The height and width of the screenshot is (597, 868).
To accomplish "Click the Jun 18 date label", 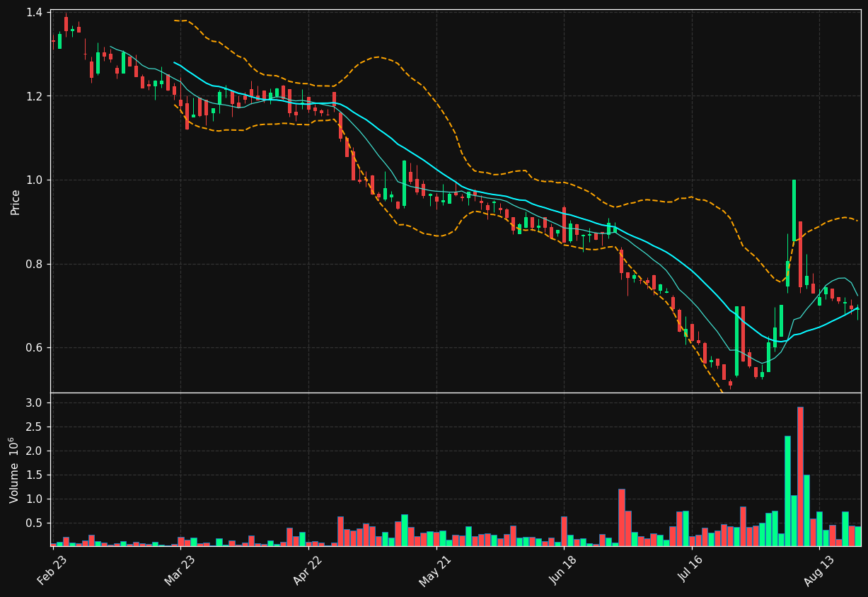I will [x=563, y=571].
